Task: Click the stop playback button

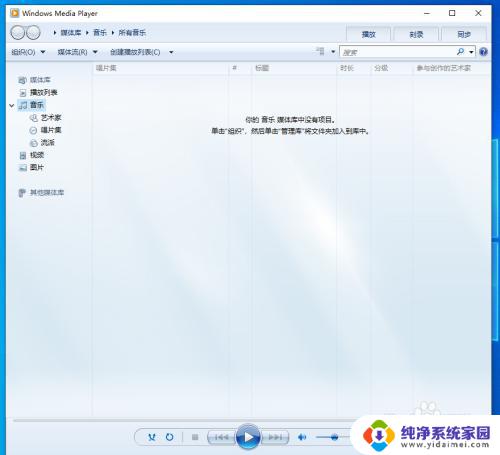Action: (195, 437)
